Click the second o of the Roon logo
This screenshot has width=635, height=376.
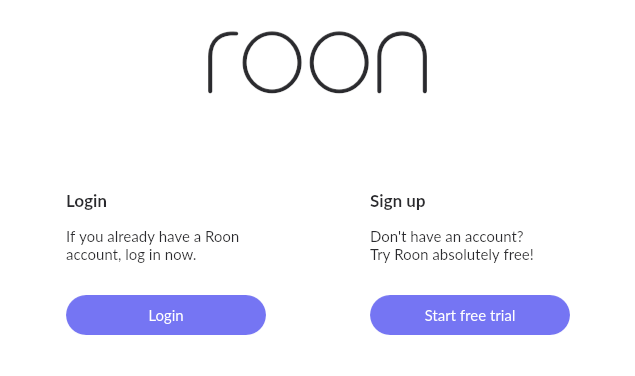coord(339,62)
